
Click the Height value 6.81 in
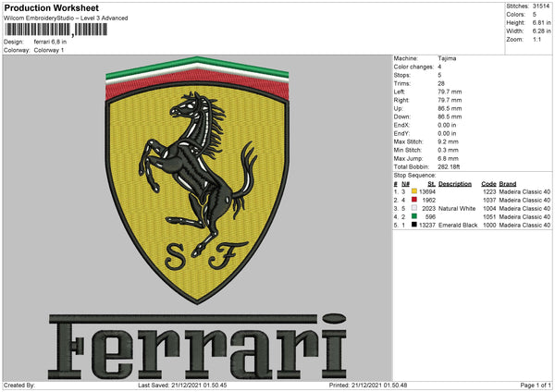point(541,22)
